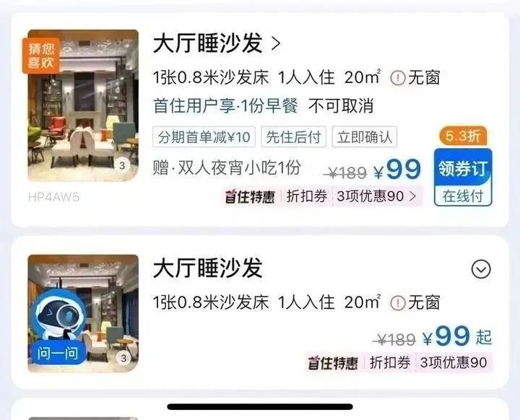Tap the 5.3折 discount badge
This screenshot has height=420, width=520.
click(x=463, y=136)
